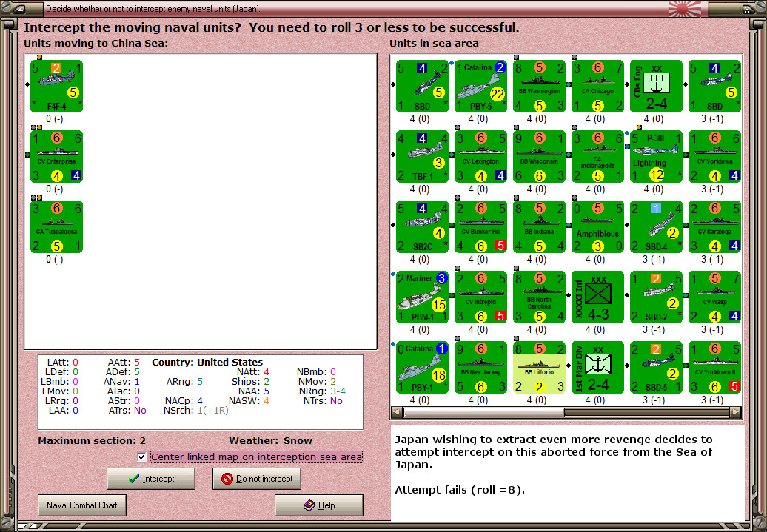767x532 pixels.
Task: Select the CA Indianapolis cruiser counter
Action: [x=597, y=156]
